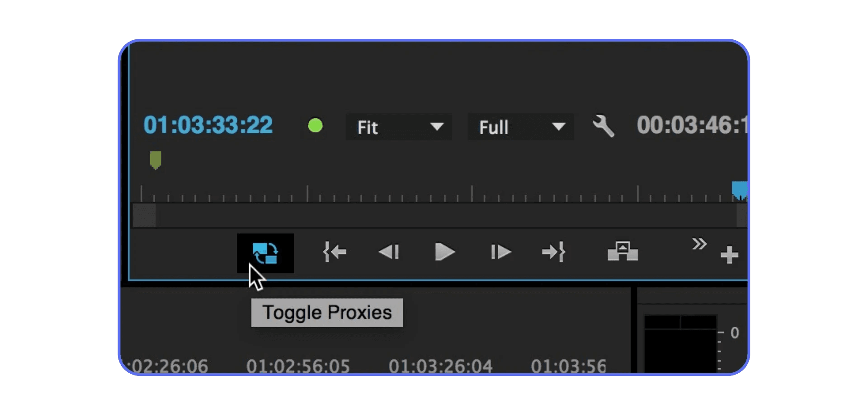Step forward one frame
The width and height of the screenshot is (868, 413).
click(x=501, y=252)
